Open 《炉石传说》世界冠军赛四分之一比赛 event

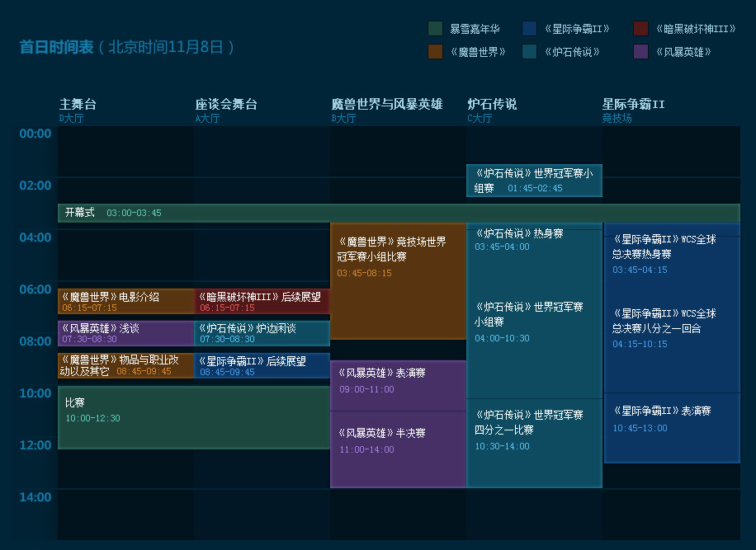534,443
